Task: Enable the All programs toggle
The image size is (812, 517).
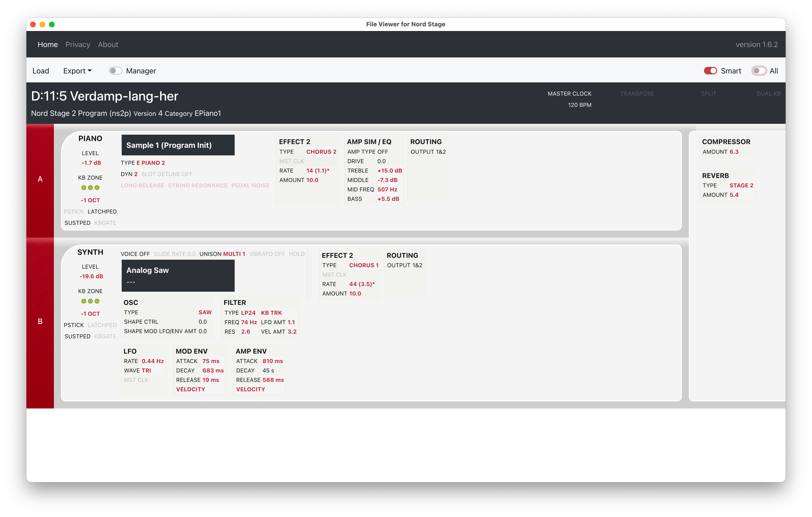Action: coord(759,70)
